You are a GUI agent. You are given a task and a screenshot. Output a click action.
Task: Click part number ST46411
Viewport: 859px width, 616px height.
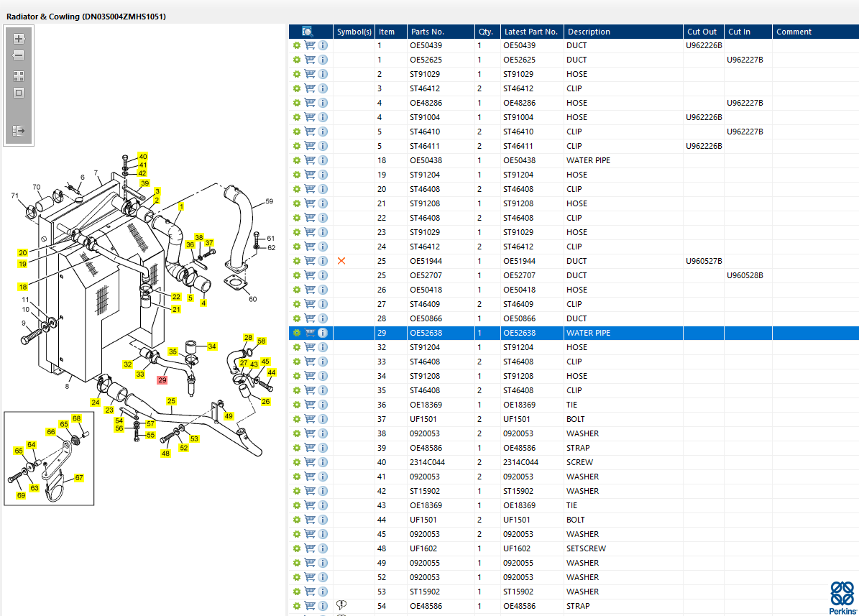coord(425,146)
